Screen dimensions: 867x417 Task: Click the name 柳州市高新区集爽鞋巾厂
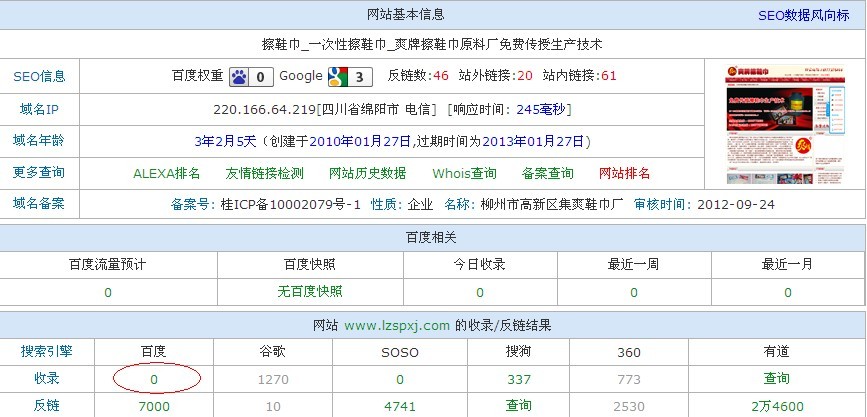pos(552,205)
